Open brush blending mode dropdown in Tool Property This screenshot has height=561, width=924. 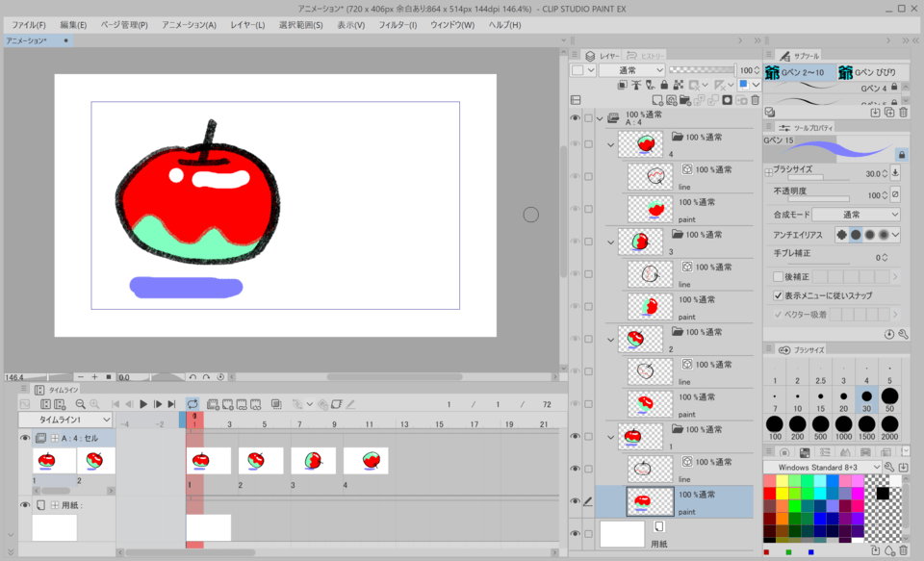coord(856,215)
